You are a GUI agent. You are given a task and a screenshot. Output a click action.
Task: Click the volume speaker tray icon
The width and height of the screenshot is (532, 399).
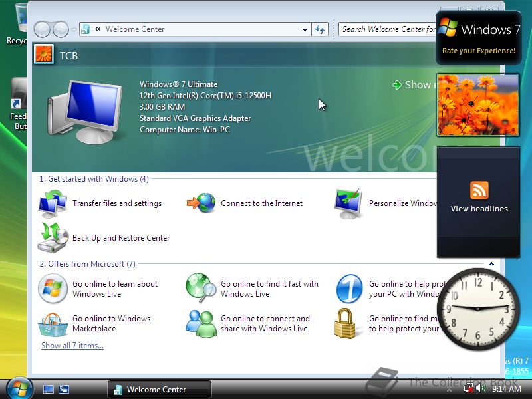tap(481, 388)
